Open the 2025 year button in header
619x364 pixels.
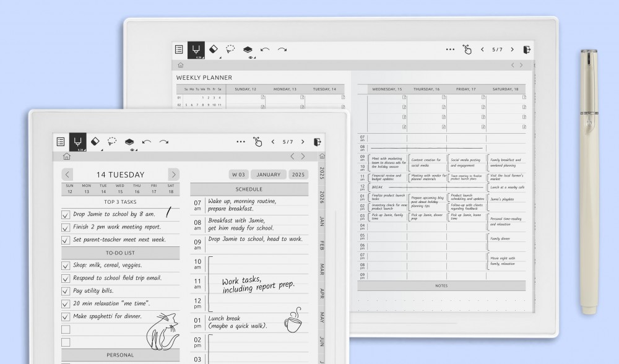click(x=298, y=175)
